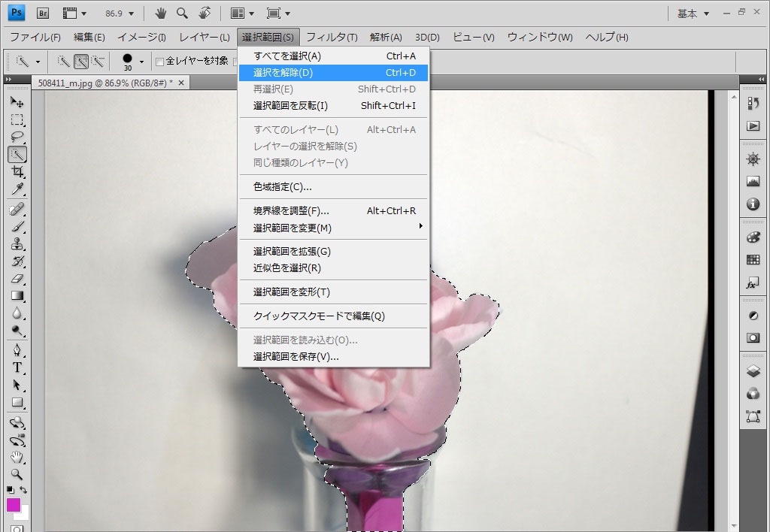Choose 選択範囲を拡張(G)
The width and height of the screenshot is (770, 532).
[333, 251]
